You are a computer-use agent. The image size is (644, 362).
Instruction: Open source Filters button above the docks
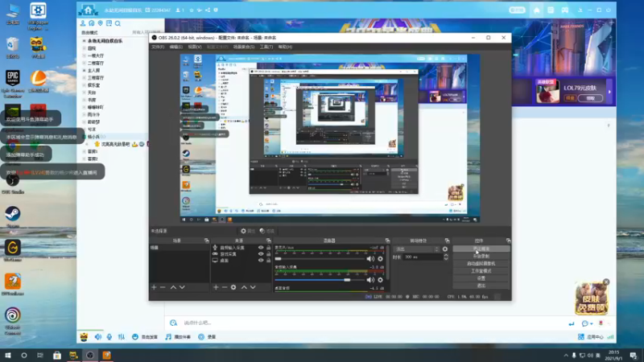pos(267,231)
